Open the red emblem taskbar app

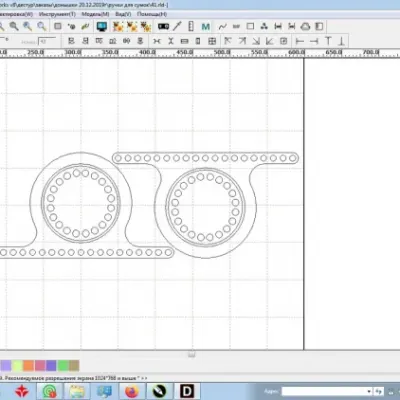coord(21,391)
